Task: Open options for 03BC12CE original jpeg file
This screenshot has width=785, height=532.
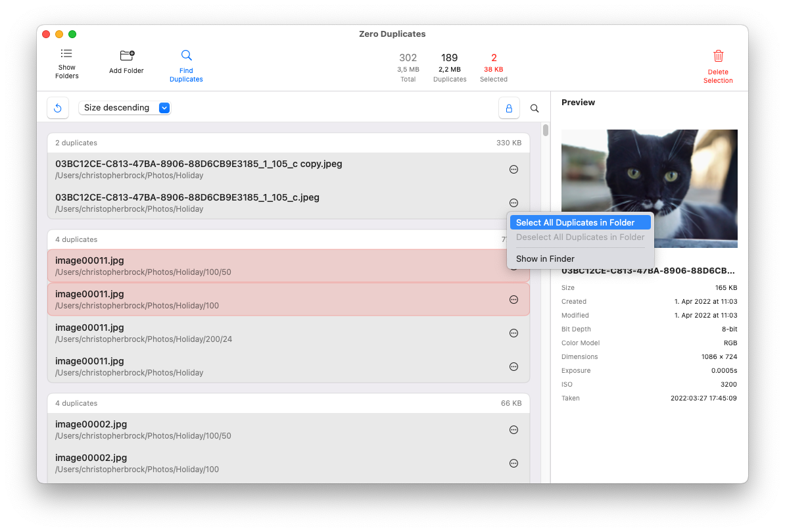Action: pyautogui.click(x=513, y=203)
